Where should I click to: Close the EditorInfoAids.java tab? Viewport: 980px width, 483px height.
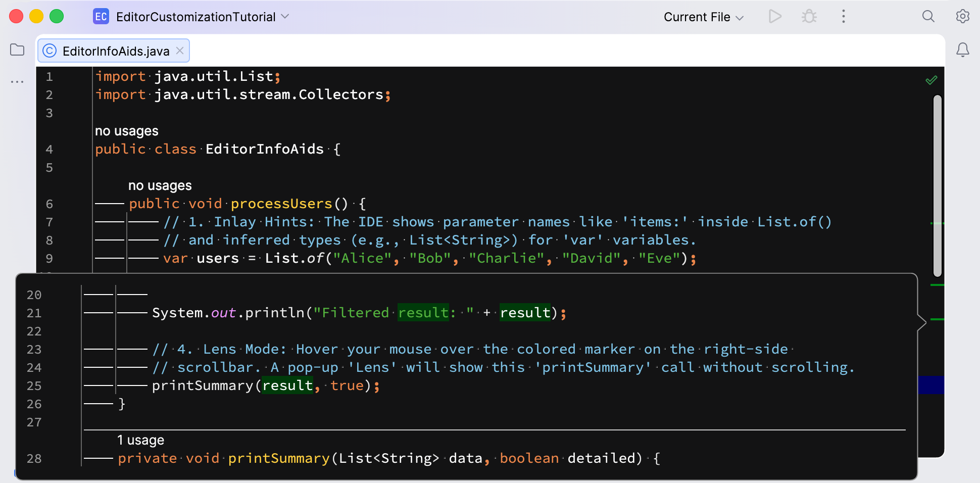(x=180, y=51)
